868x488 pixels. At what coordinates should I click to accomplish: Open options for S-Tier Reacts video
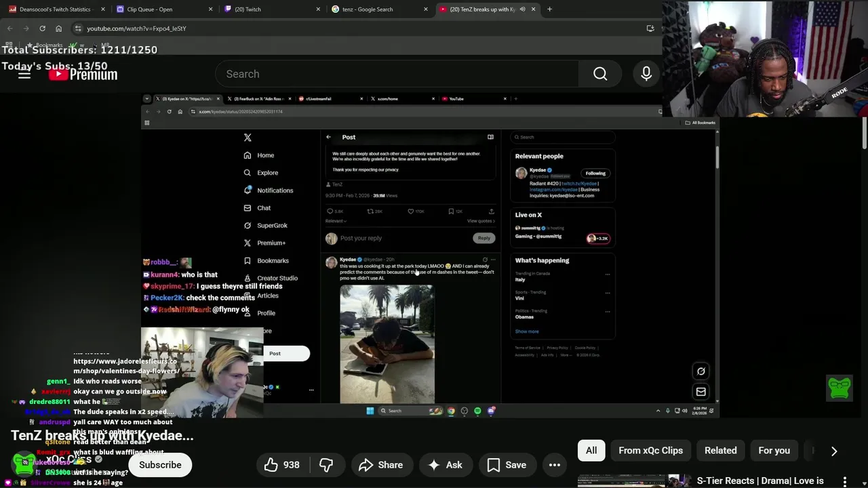coord(845,482)
